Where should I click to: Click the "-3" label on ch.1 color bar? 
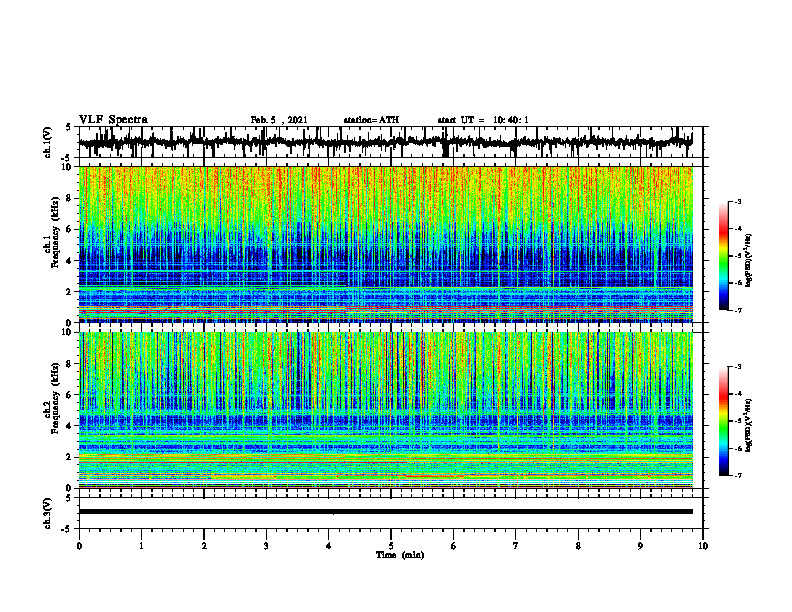(x=737, y=201)
